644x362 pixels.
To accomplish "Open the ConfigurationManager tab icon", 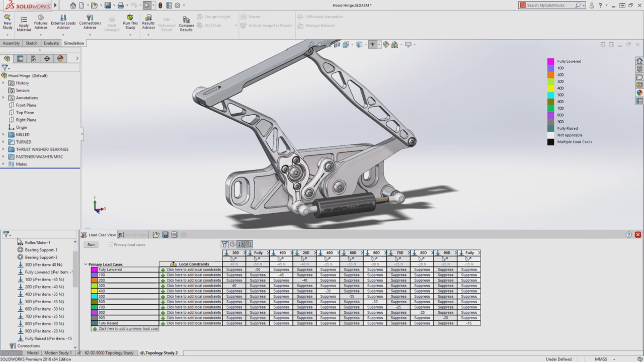I will 34,59.
